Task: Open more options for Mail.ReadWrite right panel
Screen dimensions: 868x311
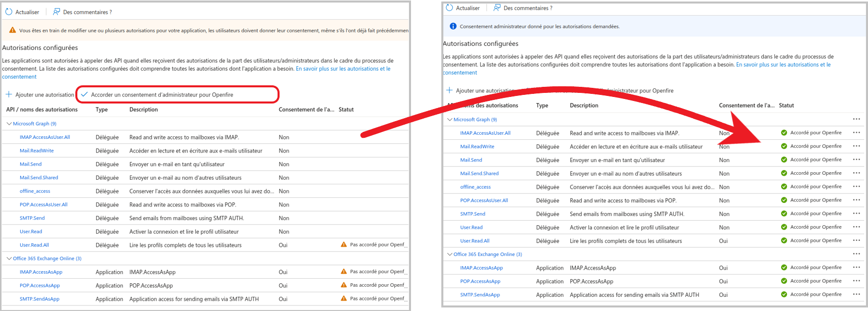Action: (x=856, y=146)
